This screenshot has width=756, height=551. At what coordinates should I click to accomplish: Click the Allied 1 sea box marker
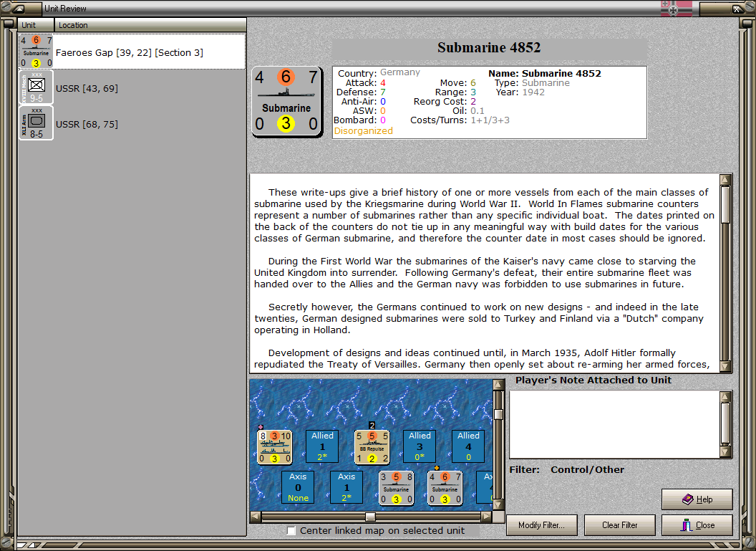(323, 446)
